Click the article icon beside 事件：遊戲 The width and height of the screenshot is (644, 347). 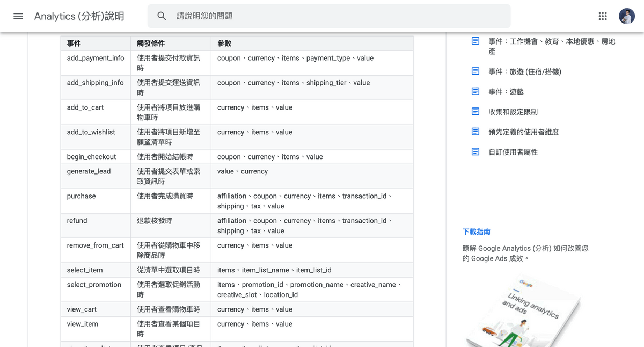pos(475,91)
